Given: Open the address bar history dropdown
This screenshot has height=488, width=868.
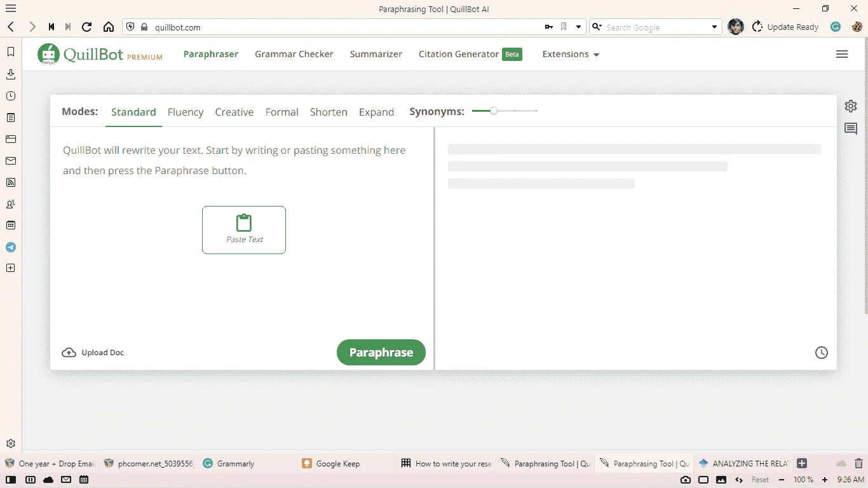Looking at the screenshot, I should pyautogui.click(x=578, y=27).
